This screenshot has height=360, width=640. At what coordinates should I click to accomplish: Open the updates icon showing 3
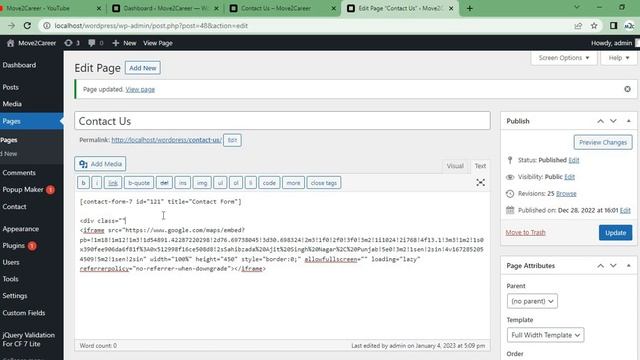72,43
